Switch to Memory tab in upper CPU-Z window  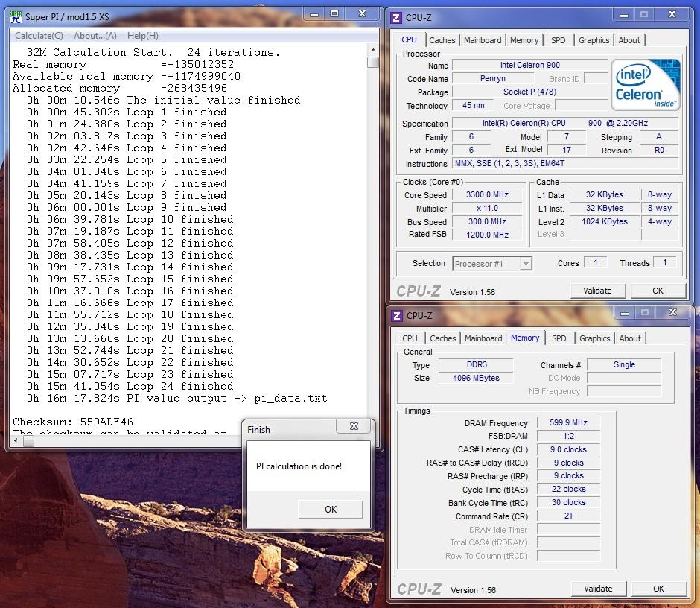(524, 40)
